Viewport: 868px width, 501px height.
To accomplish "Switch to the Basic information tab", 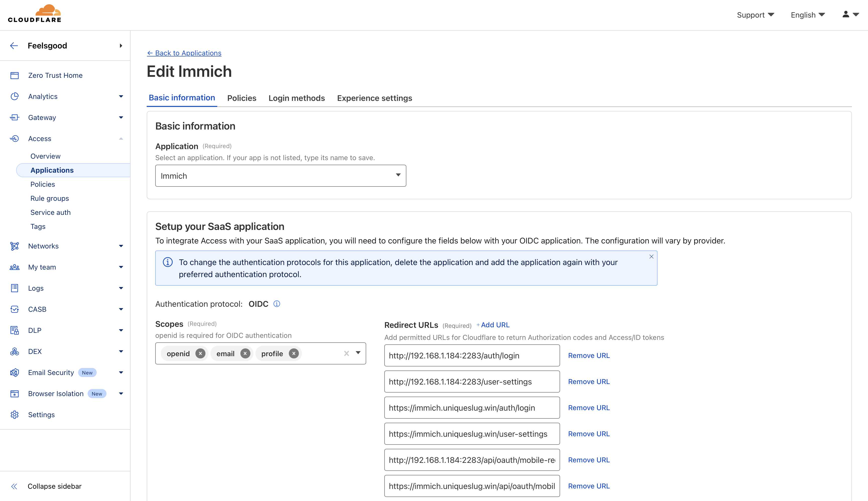I will pos(182,98).
